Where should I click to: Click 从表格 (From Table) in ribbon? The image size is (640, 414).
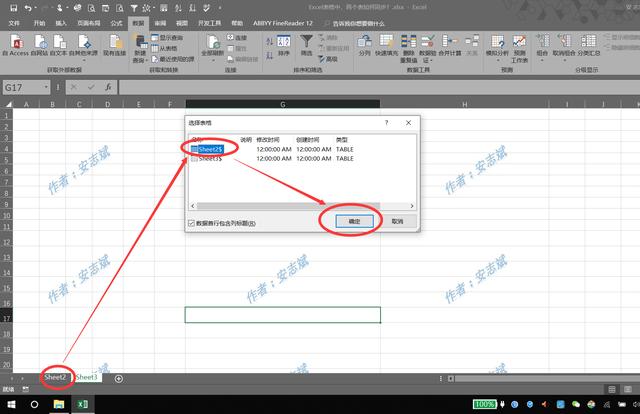coord(164,48)
